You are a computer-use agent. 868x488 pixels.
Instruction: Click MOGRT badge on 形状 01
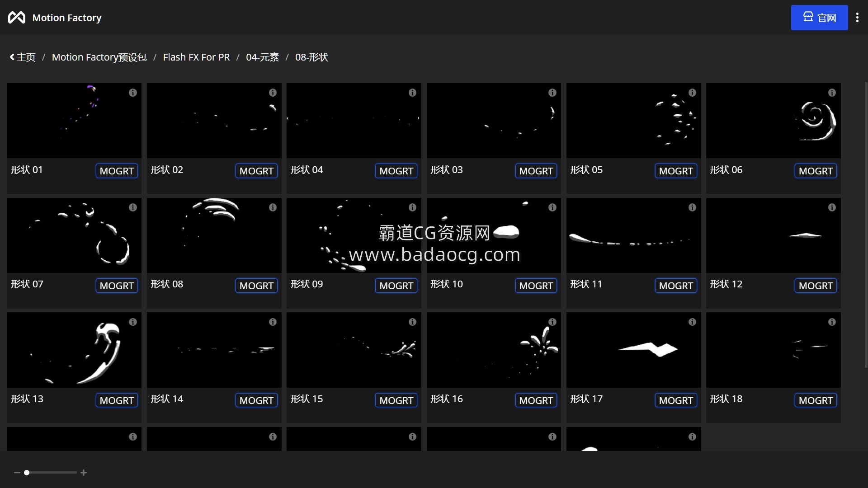[x=117, y=171]
